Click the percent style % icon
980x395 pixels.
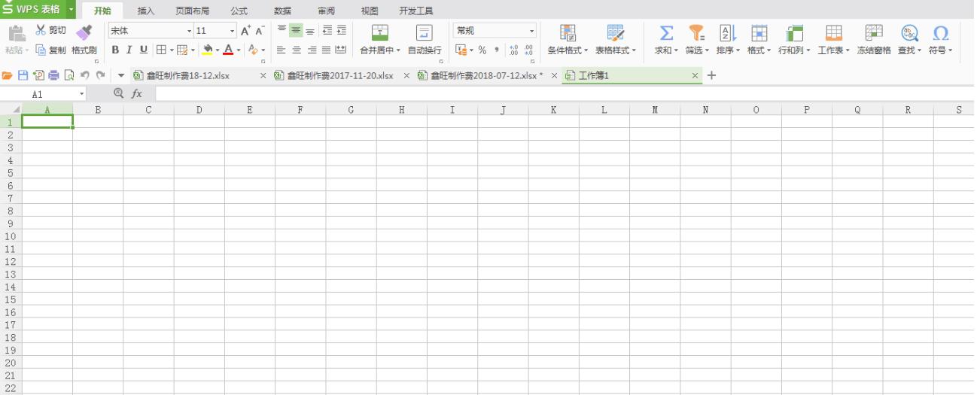482,50
